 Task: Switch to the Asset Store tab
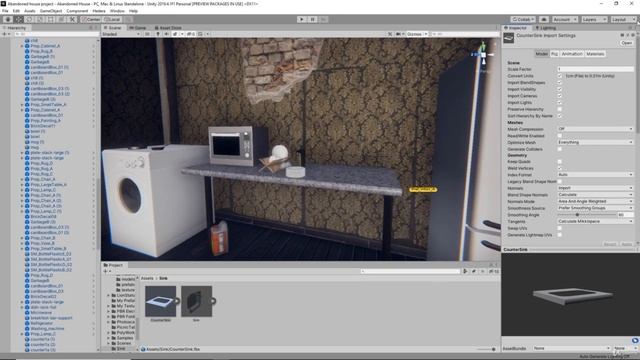pyautogui.click(x=168, y=28)
